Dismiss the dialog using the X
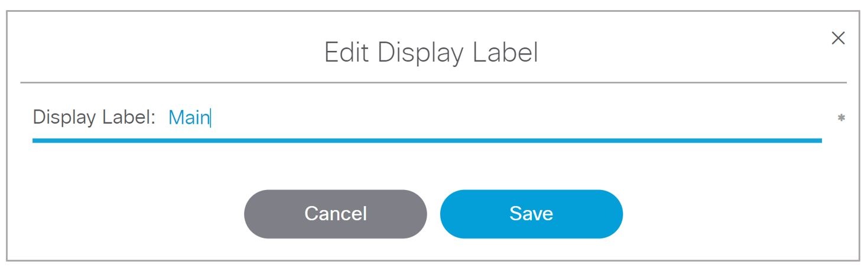Image resolution: width=868 pixels, height=274 pixels. pyautogui.click(x=838, y=38)
